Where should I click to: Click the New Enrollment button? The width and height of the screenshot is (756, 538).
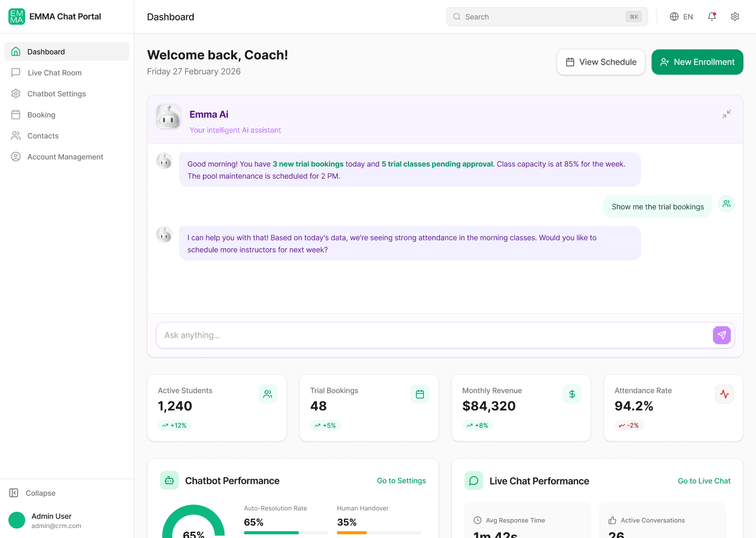(x=697, y=62)
